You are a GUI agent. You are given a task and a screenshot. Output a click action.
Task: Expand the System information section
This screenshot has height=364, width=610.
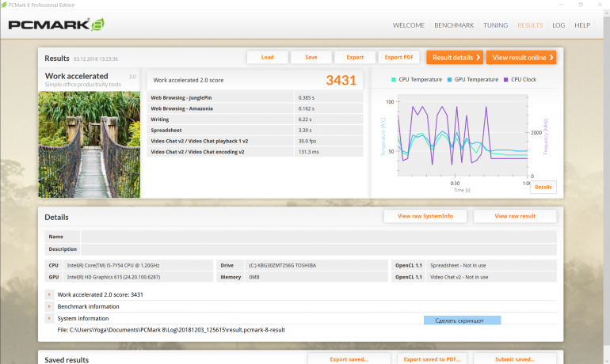click(x=49, y=318)
